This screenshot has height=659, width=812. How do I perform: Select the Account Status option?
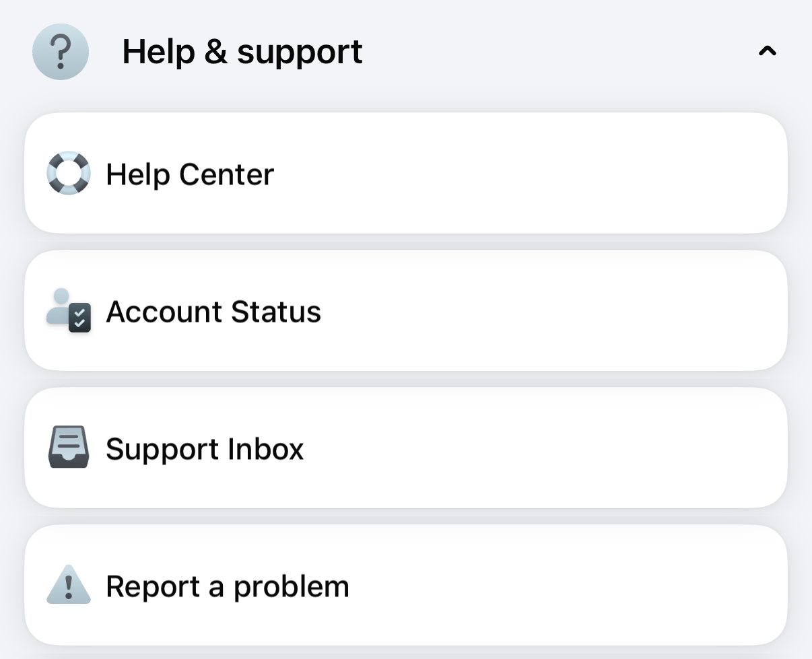coord(214,311)
